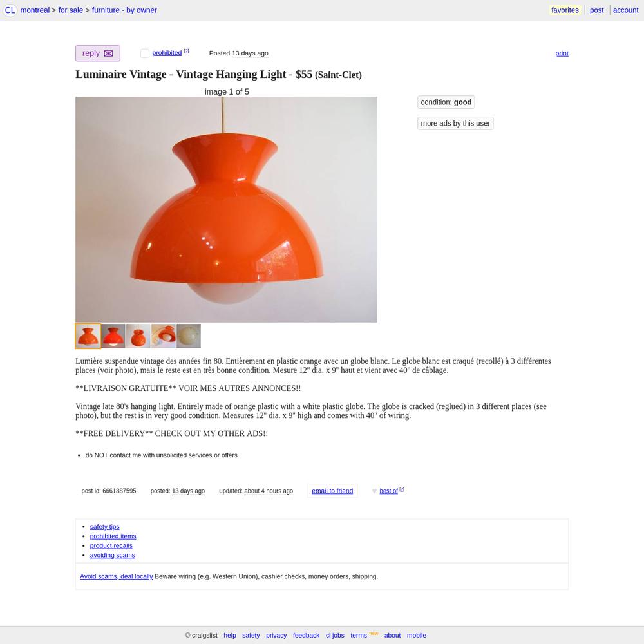
Task: Click the reply envelope button
Action: (98, 53)
